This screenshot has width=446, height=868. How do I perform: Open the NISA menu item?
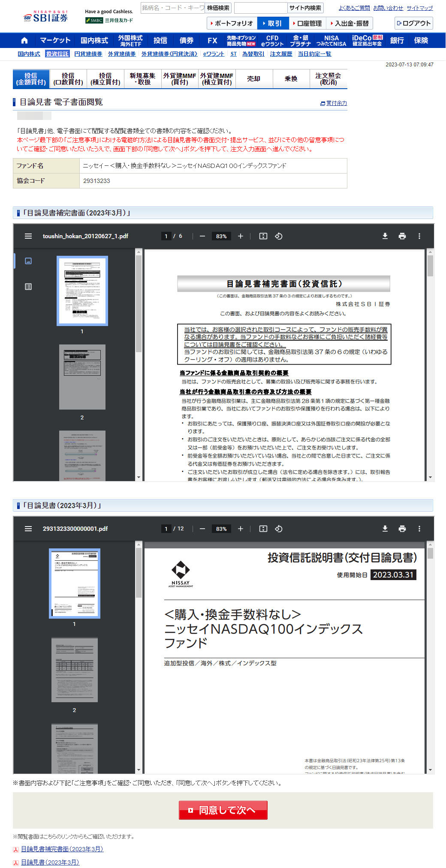tap(331, 40)
